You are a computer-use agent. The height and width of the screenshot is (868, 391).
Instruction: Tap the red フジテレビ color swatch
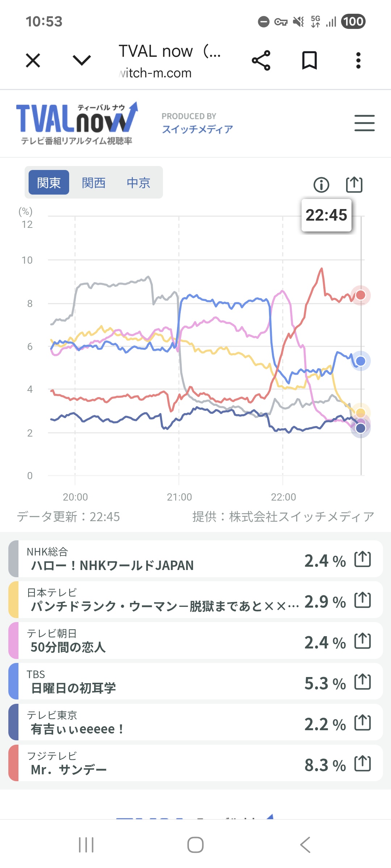coord(13,764)
